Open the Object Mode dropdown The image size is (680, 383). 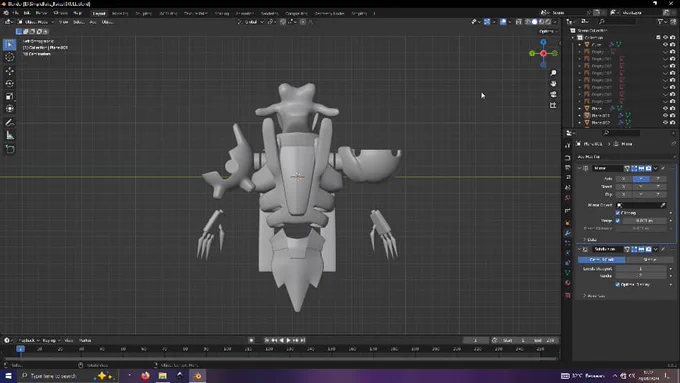point(36,22)
